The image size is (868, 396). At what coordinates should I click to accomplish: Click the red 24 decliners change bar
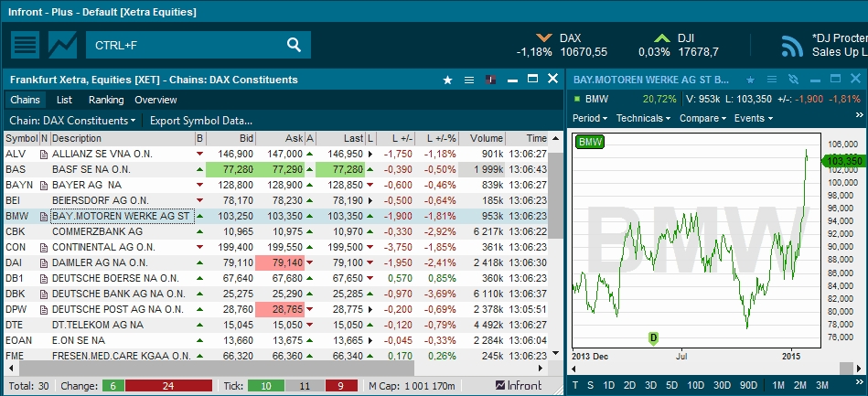pos(169,385)
